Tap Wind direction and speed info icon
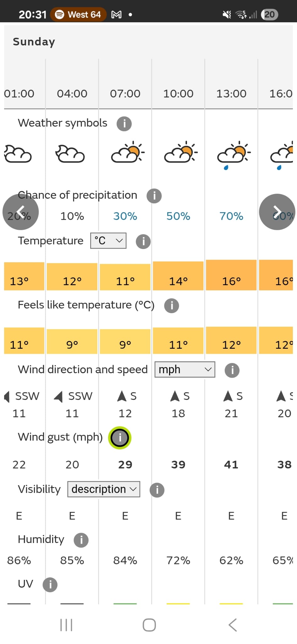 [232, 370]
